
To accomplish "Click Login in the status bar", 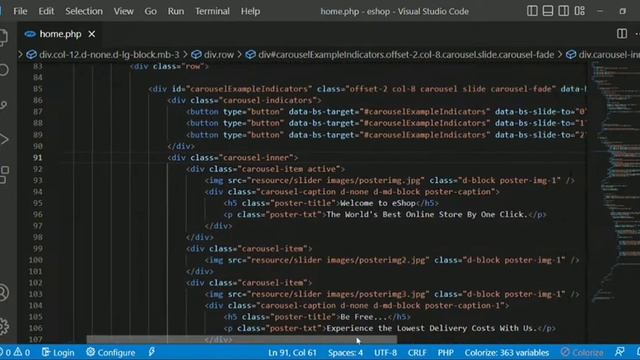I will click(58, 352).
